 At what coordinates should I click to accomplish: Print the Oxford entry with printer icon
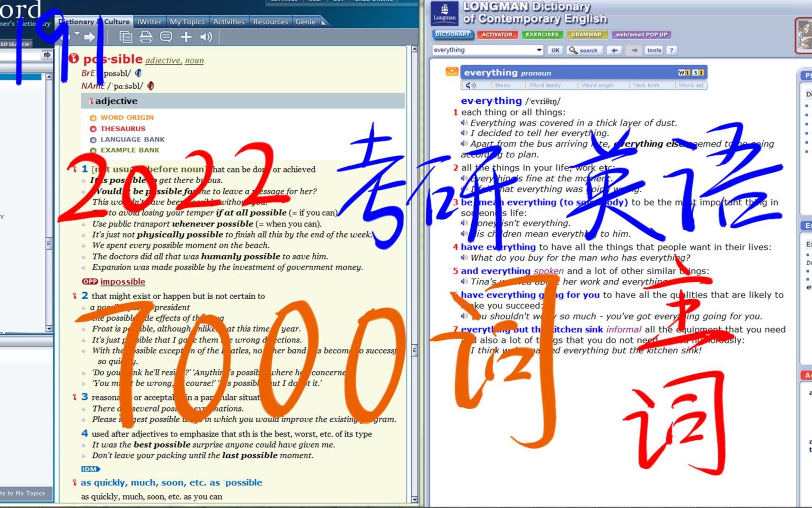click(x=146, y=37)
